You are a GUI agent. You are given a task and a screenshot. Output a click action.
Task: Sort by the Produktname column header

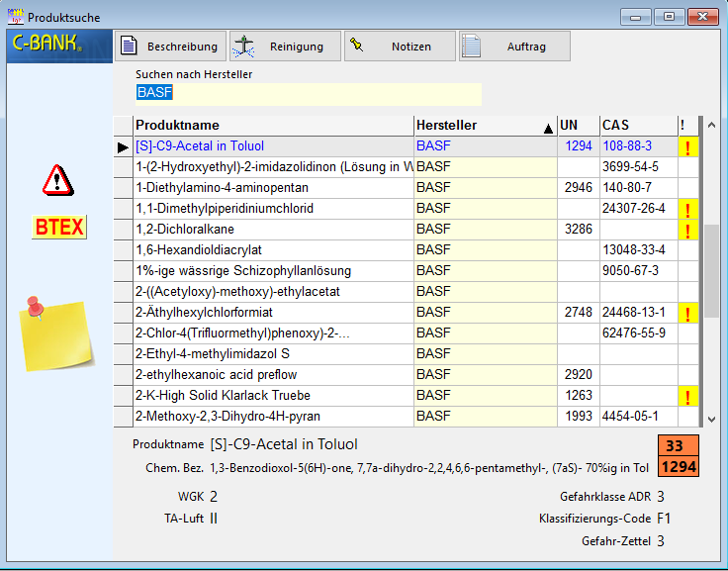tap(273, 126)
